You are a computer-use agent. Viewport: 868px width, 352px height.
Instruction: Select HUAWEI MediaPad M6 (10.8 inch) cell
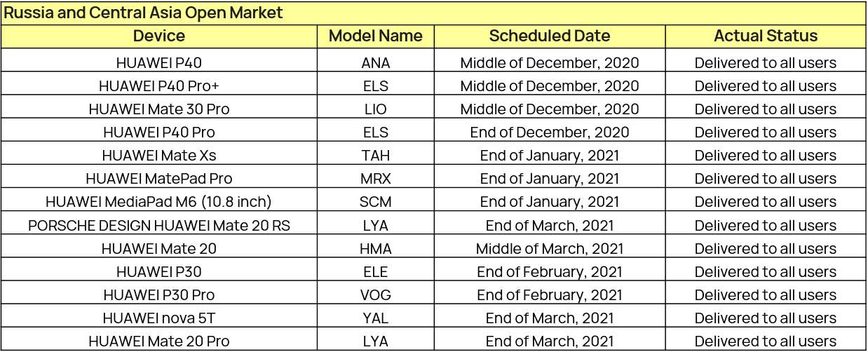(159, 201)
